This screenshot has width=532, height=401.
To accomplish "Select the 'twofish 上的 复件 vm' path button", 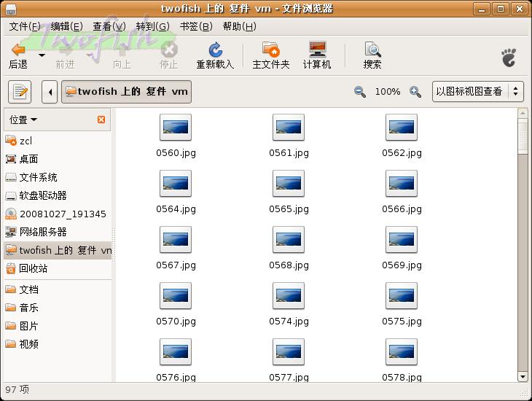I will pos(126,92).
